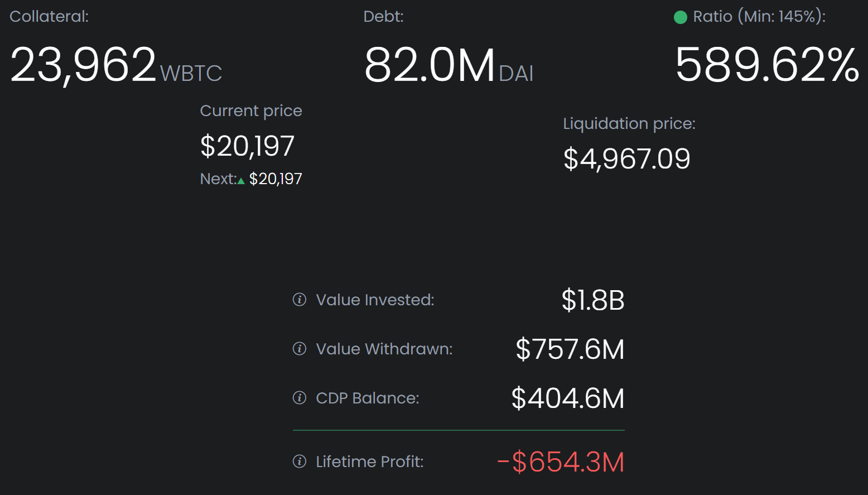Click the info icon beside Lifetime Profit
The image size is (868, 495).
point(300,462)
